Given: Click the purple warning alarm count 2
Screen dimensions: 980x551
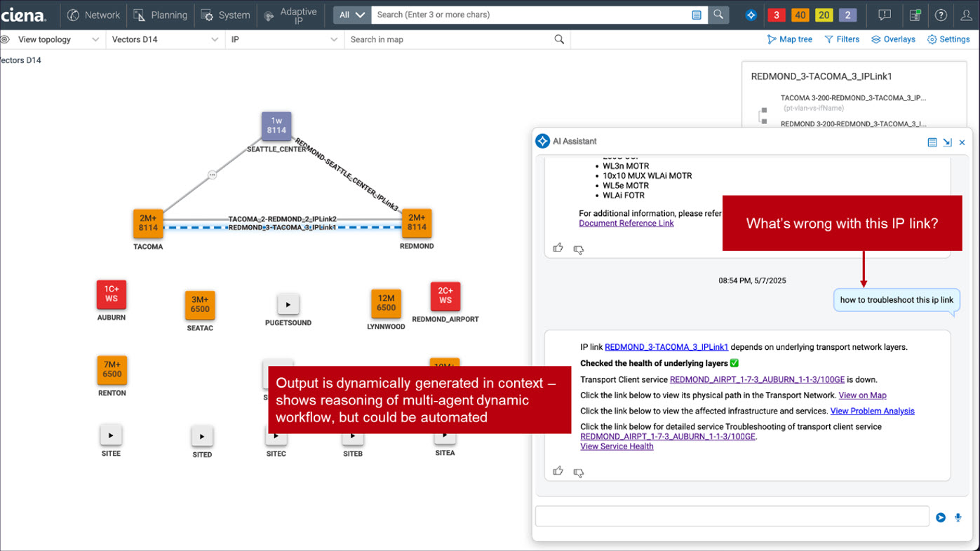Looking at the screenshot, I should (x=847, y=15).
